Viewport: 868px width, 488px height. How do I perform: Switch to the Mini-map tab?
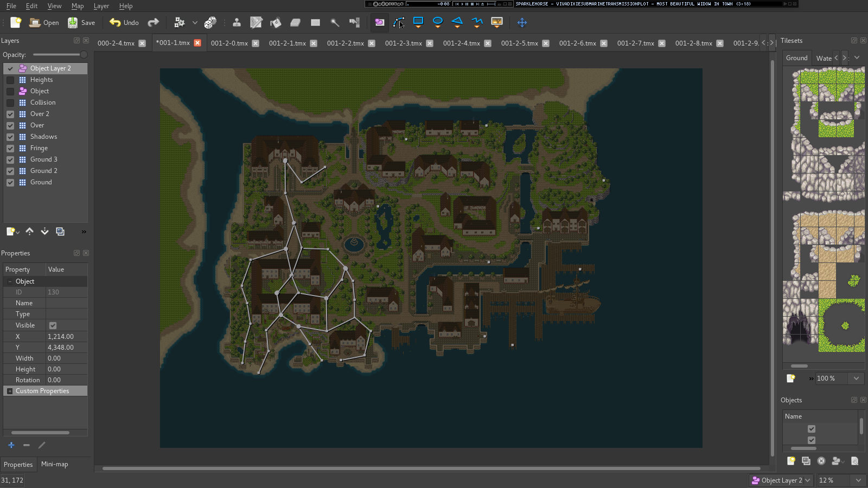coord(55,464)
